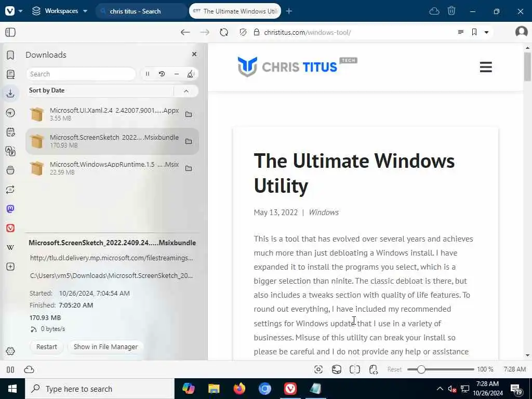Open the Reading List panel

click(x=10, y=74)
